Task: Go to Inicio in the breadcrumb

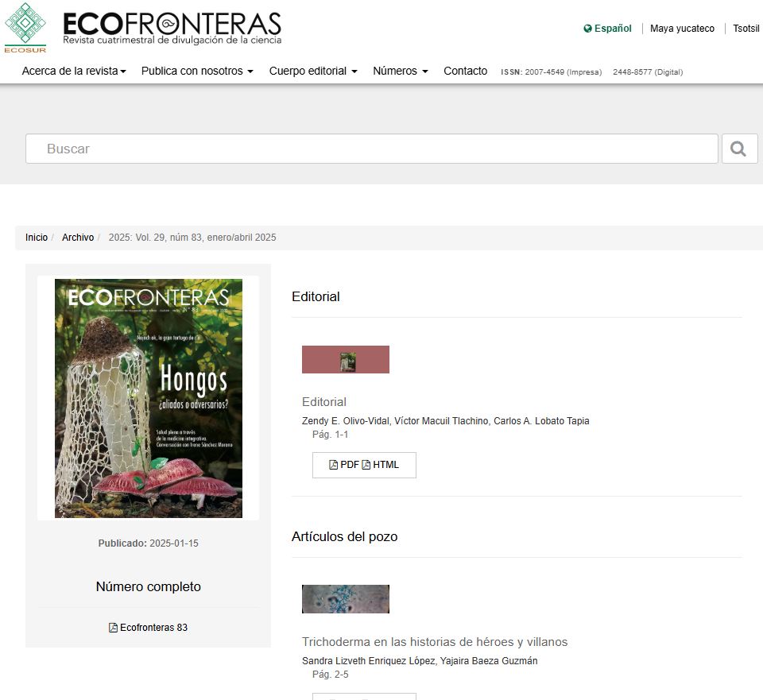Action: [37, 238]
